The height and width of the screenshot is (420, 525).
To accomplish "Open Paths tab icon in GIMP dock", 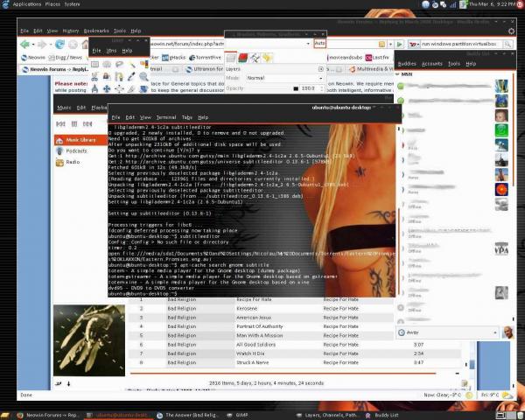I will [x=255, y=59].
